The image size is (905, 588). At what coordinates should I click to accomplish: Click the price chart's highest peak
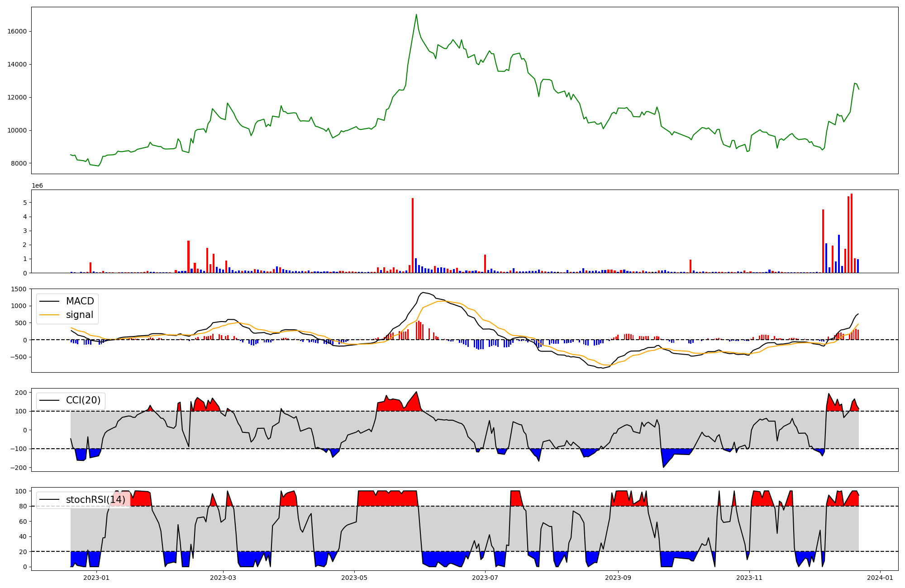point(416,15)
